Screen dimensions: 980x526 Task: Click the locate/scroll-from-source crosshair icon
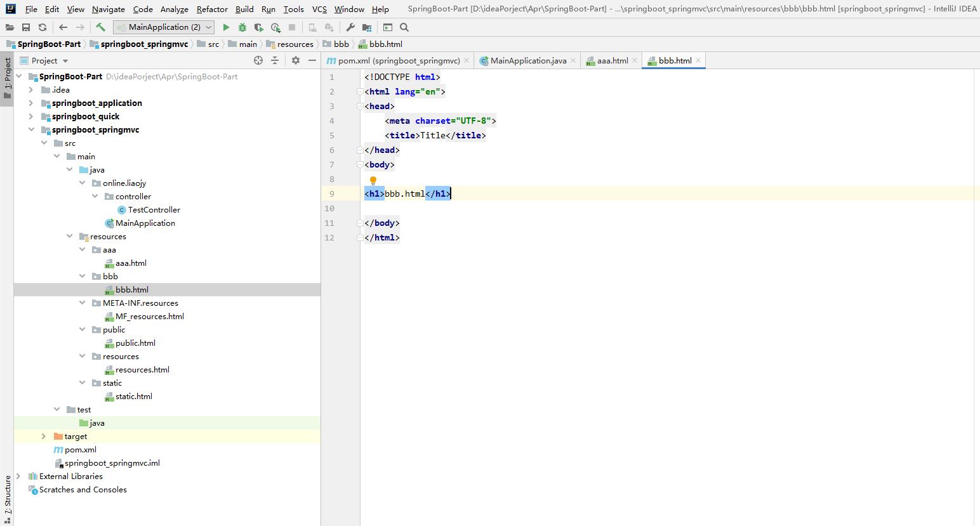pyautogui.click(x=258, y=60)
